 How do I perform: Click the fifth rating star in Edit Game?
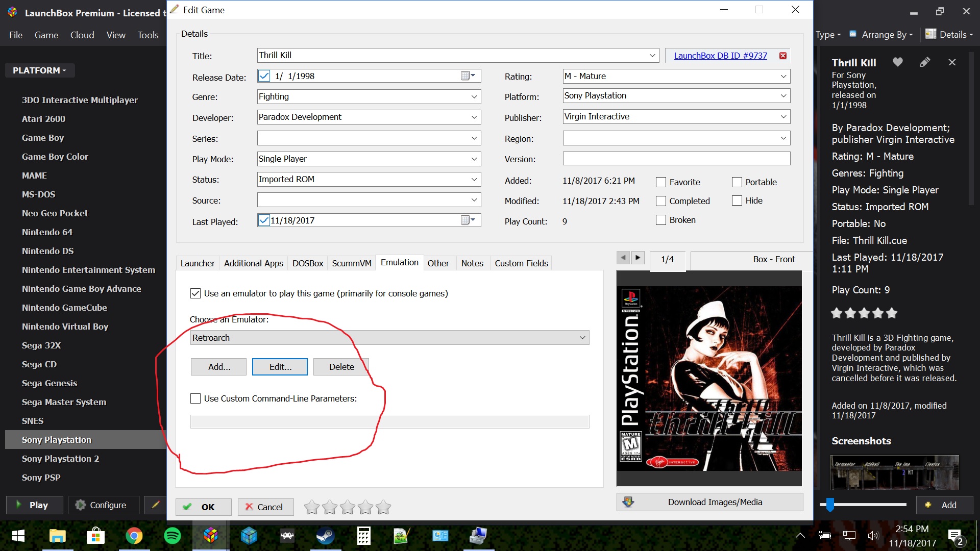pyautogui.click(x=383, y=507)
